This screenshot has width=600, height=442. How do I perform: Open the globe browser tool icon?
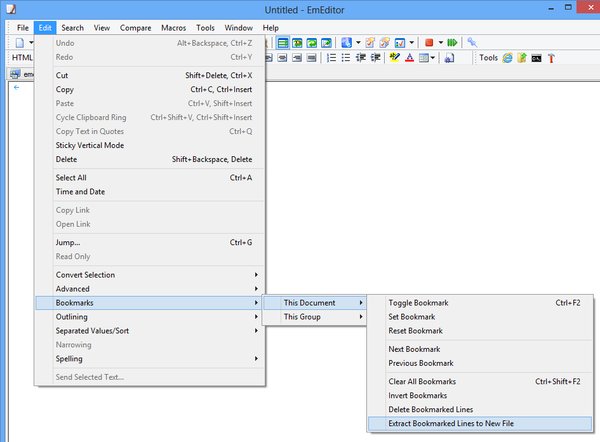pos(508,58)
